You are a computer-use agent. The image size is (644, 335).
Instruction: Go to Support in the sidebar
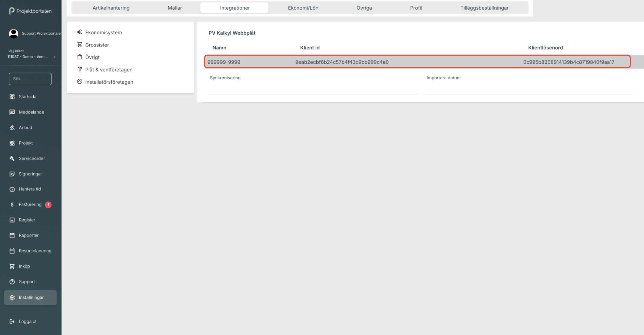click(x=27, y=282)
